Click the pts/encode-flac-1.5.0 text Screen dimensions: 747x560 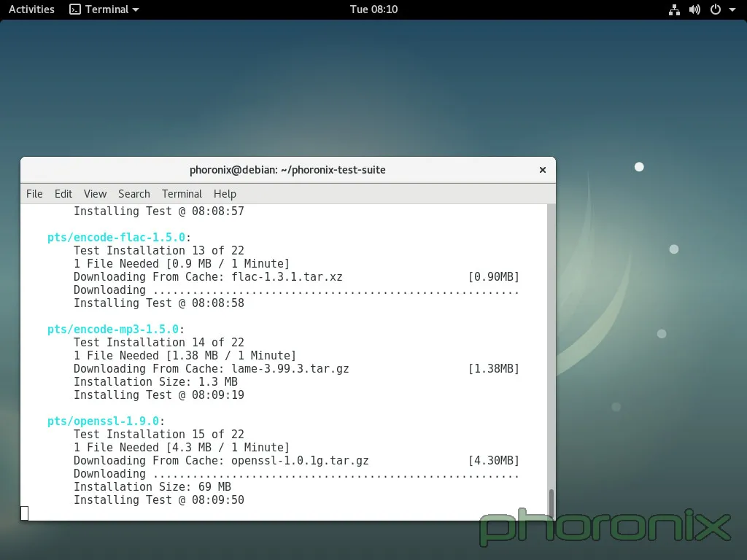click(x=116, y=237)
